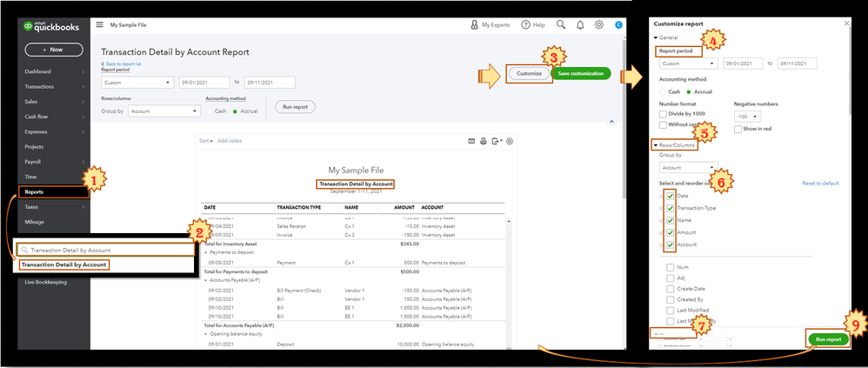Viewport: 868px width, 368px height.
Task: Click the search magnifier icon in the header
Action: click(561, 25)
